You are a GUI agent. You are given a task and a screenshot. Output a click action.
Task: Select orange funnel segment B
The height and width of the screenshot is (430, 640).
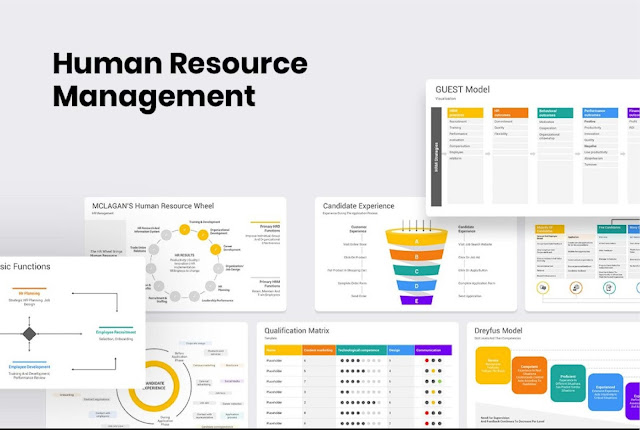(416, 256)
